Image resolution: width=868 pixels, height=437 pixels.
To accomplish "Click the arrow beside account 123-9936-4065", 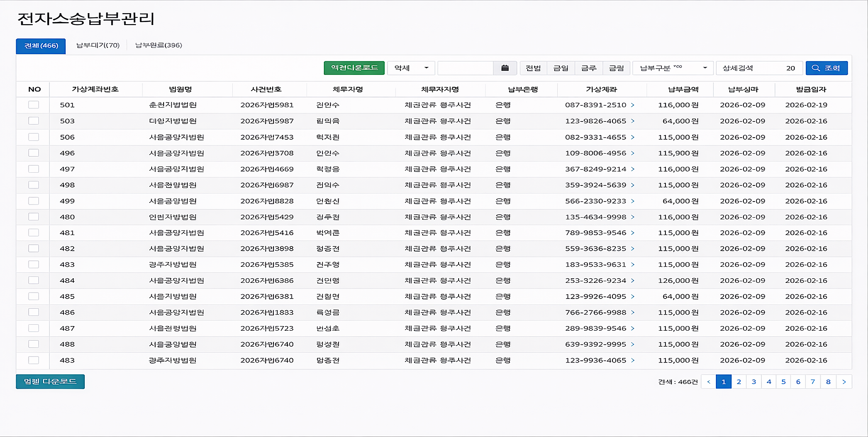I will click(632, 360).
